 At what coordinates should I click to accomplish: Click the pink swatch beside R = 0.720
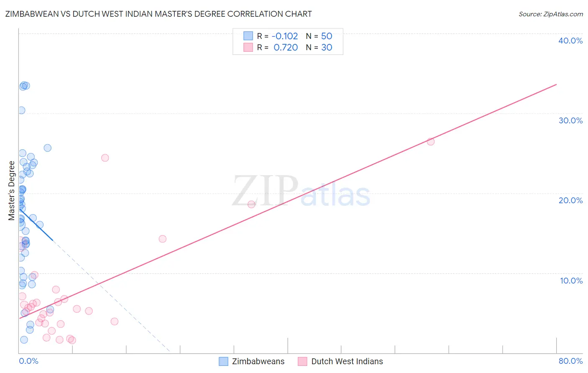tap(248, 47)
